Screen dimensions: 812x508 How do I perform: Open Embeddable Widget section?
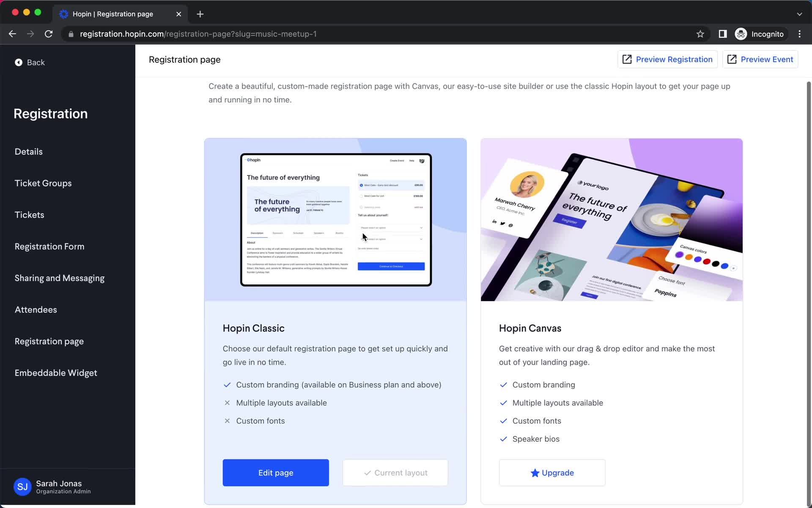pos(56,373)
